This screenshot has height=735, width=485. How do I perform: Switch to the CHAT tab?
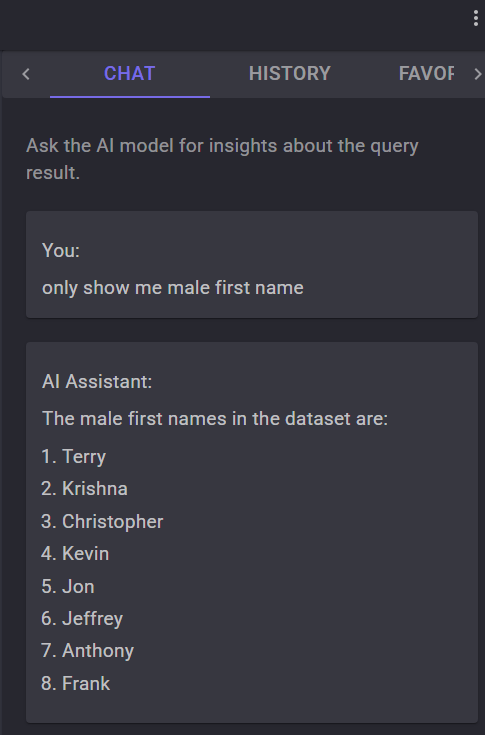[x=130, y=74]
